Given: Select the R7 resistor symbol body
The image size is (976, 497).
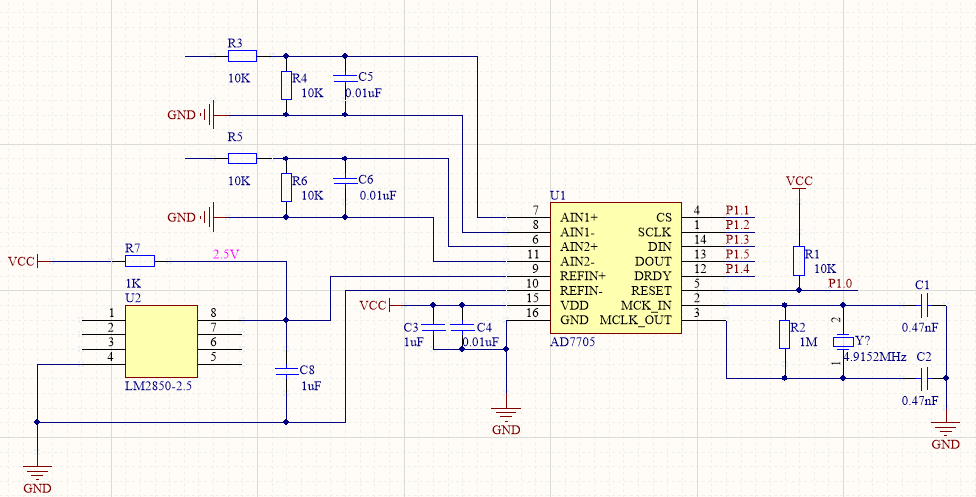Looking at the screenshot, I should point(140,262).
